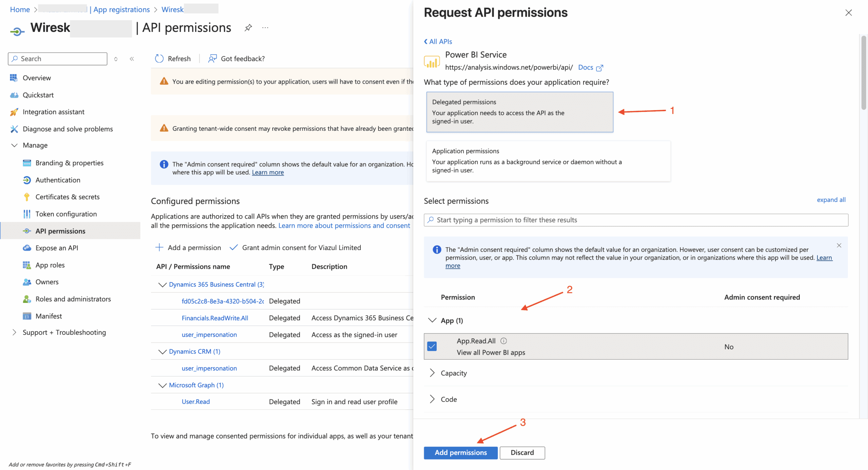Select the Application permissions option

pyautogui.click(x=548, y=161)
